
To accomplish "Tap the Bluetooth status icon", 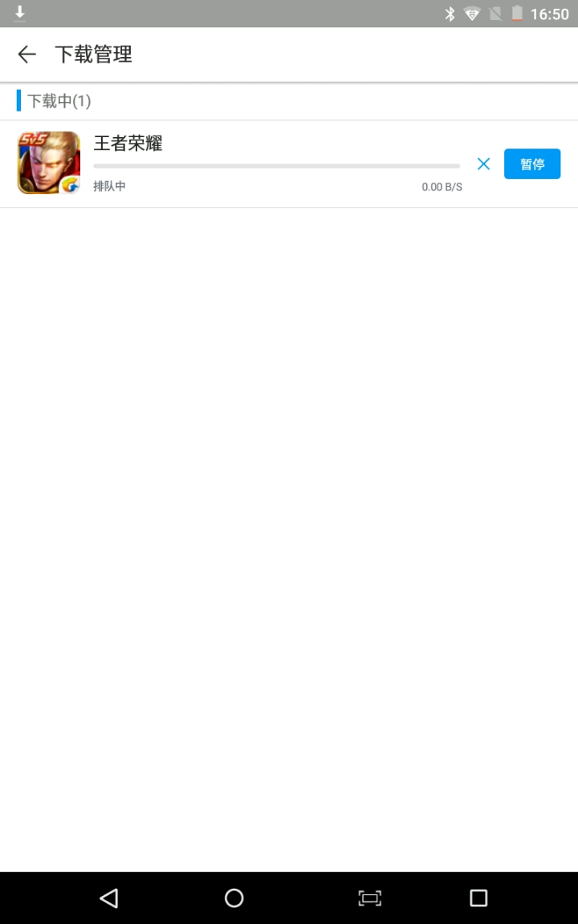I will 450,14.
